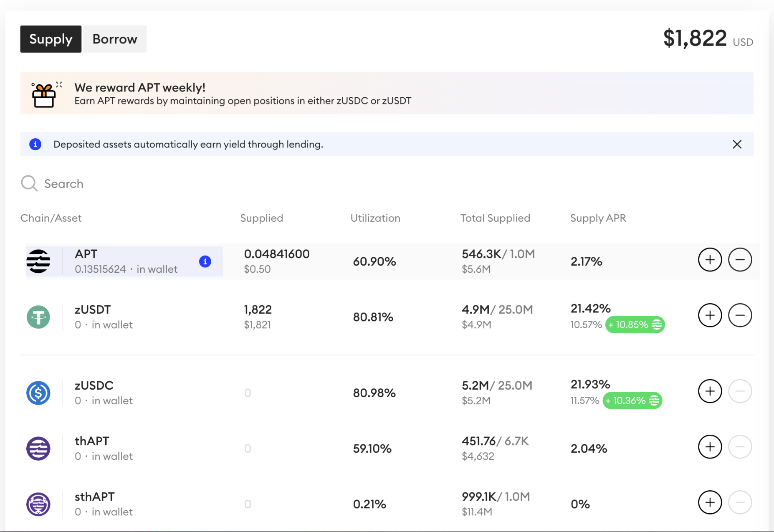Click the plus button for zUSDT

710,315
